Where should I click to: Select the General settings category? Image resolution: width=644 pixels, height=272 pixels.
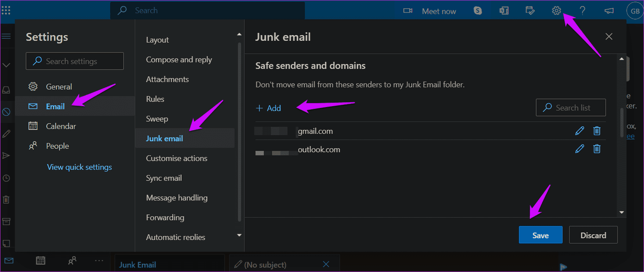(75, 87)
